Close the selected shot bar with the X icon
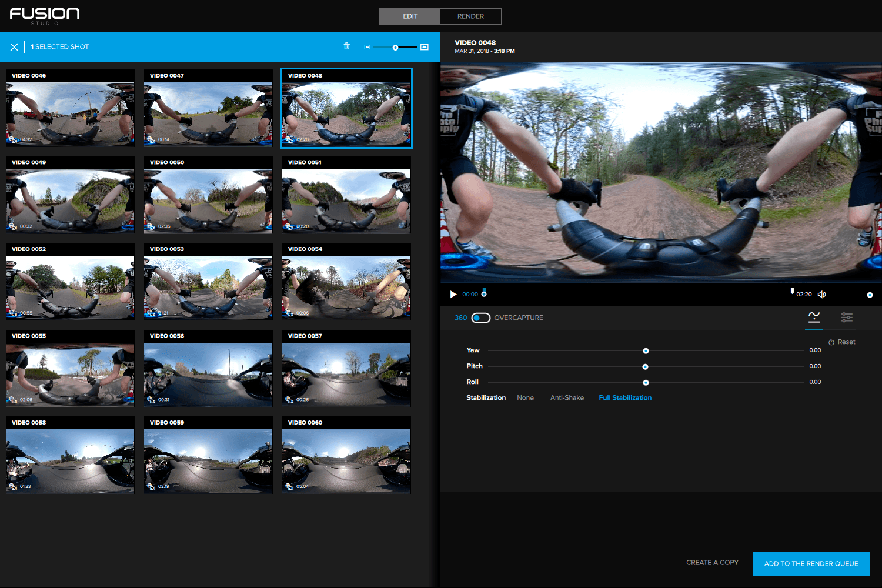 tap(14, 47)
